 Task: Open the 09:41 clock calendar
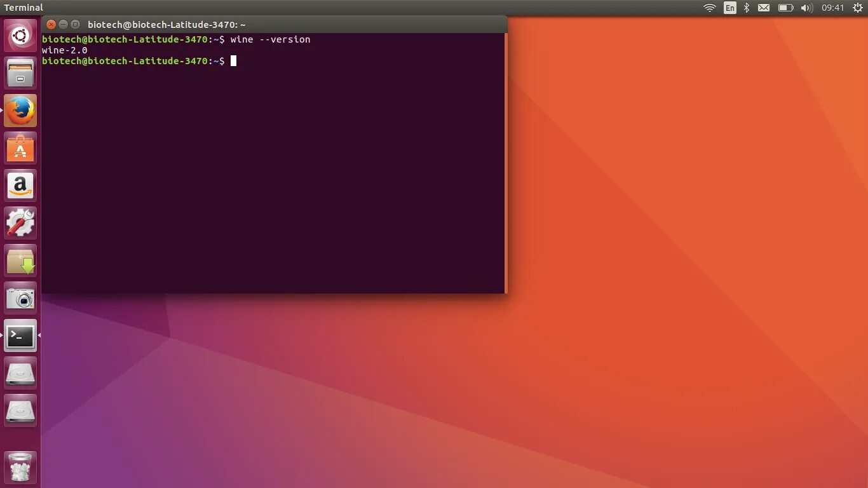pyautogui.click(x=833, y=8)
